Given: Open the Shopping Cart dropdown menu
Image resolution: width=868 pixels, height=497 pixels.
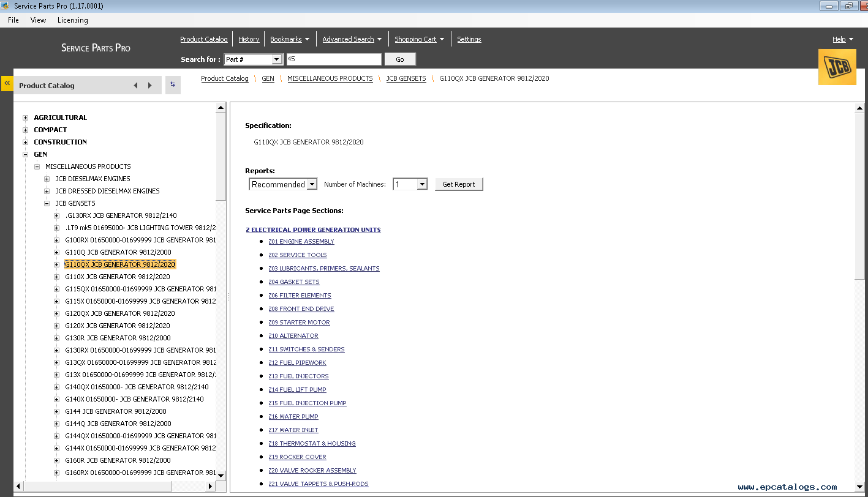Looking at the screenshot, I should [x=420, y=39].
